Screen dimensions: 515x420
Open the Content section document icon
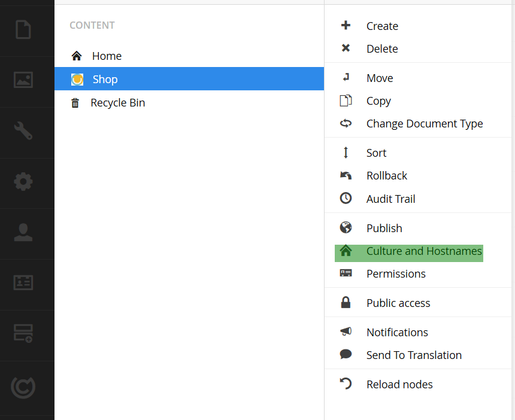point(23,29)
